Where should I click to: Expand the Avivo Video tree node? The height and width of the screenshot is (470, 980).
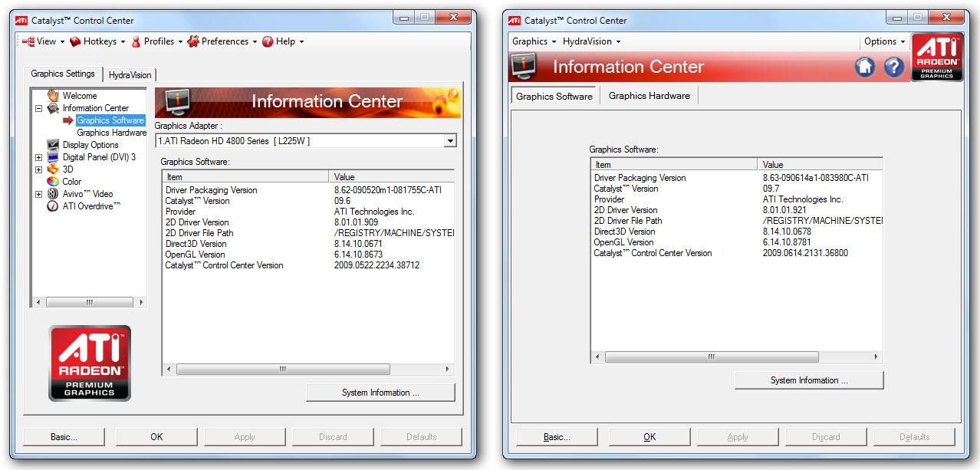coord(38,194)
